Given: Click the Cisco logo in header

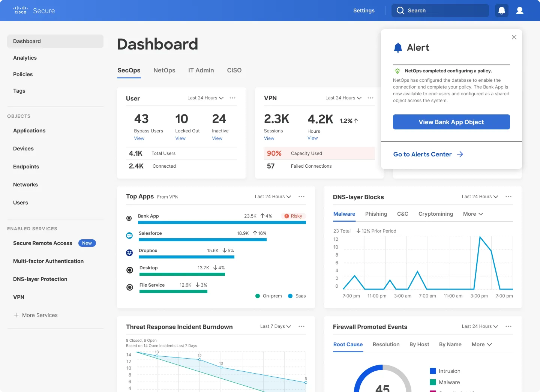Looking at the screenshot, I should (x=20, y=10).
